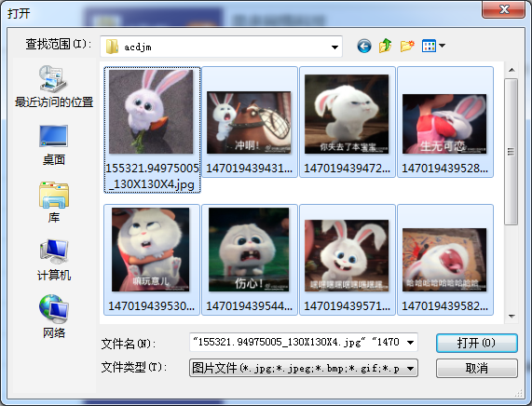Click the 打开 button

tap(477, 344)
